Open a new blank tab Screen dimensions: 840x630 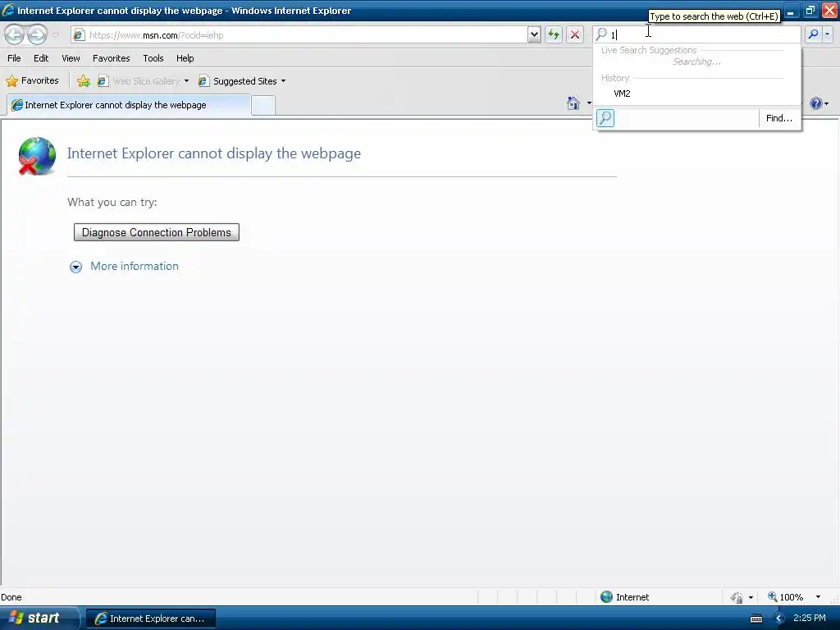[x=263, y=106]
